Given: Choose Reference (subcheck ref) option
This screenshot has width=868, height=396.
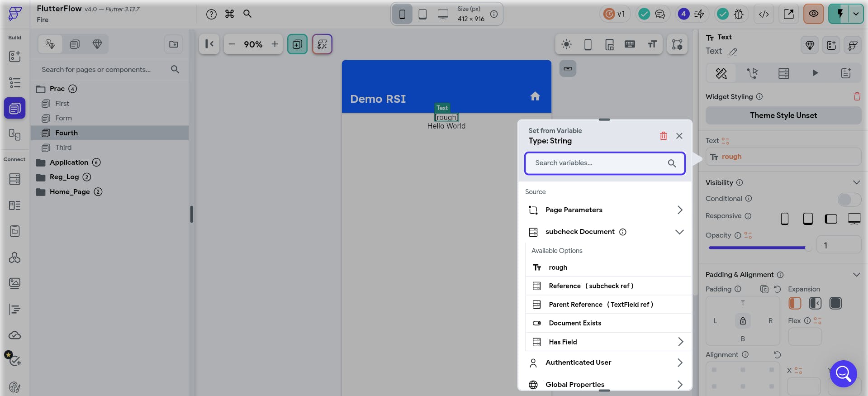Looking at the screenshot, I should click(x=608, y=286).
